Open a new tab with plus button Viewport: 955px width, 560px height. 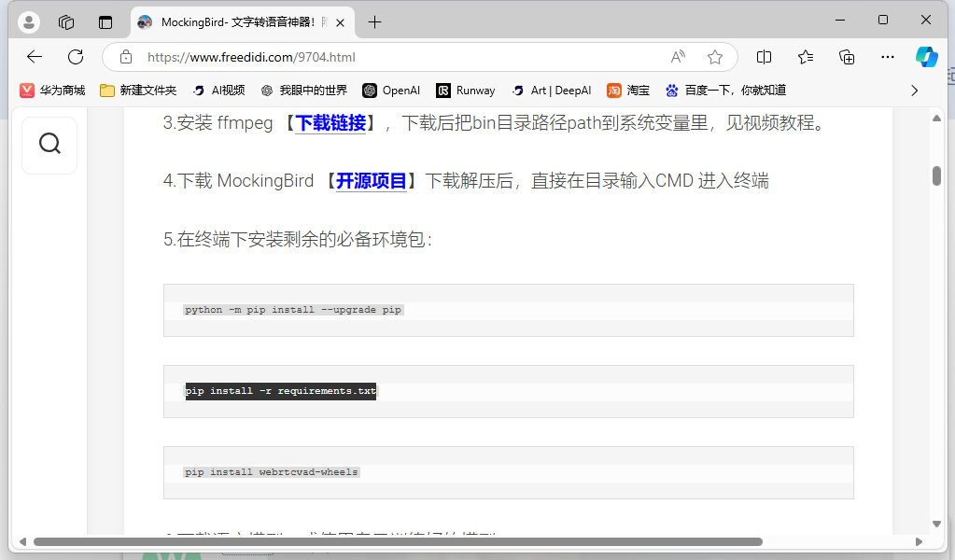[374, 22]
